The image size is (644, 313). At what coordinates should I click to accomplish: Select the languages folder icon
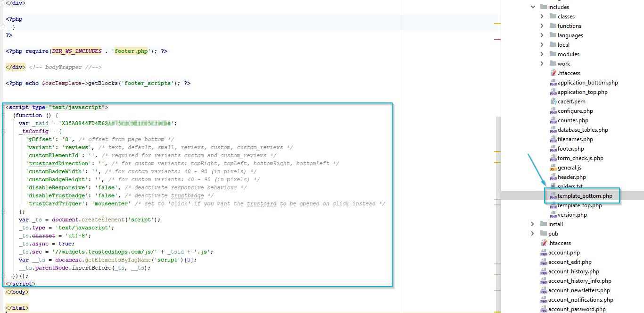click(x=553, y=35)
